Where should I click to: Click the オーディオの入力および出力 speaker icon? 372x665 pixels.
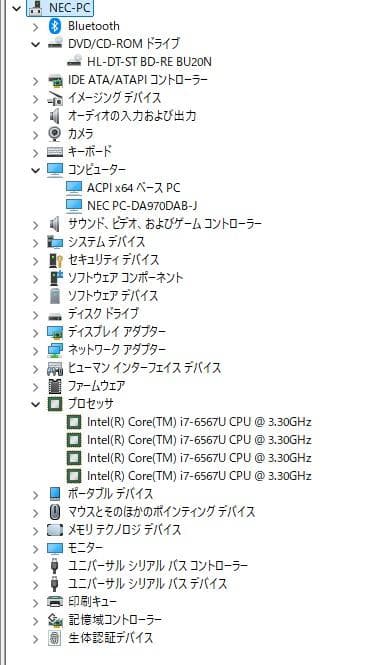click(55, 116)
